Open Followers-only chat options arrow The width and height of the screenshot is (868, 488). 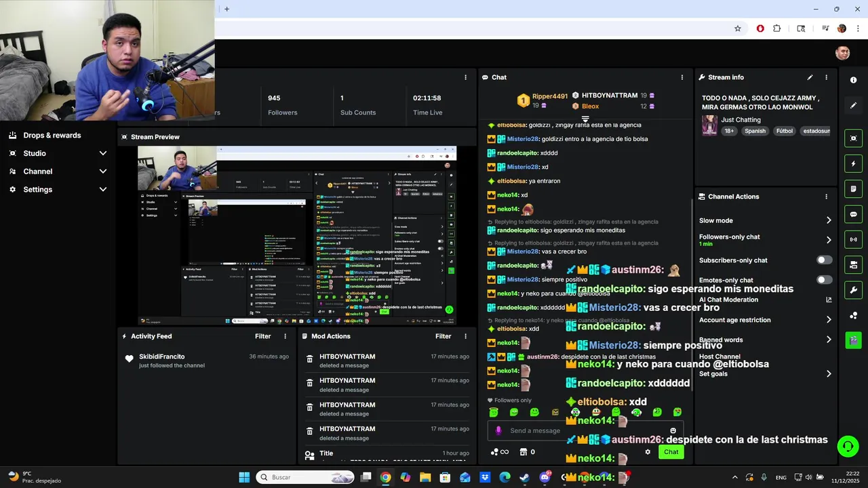pyautogui.click(x=829, y=240)
